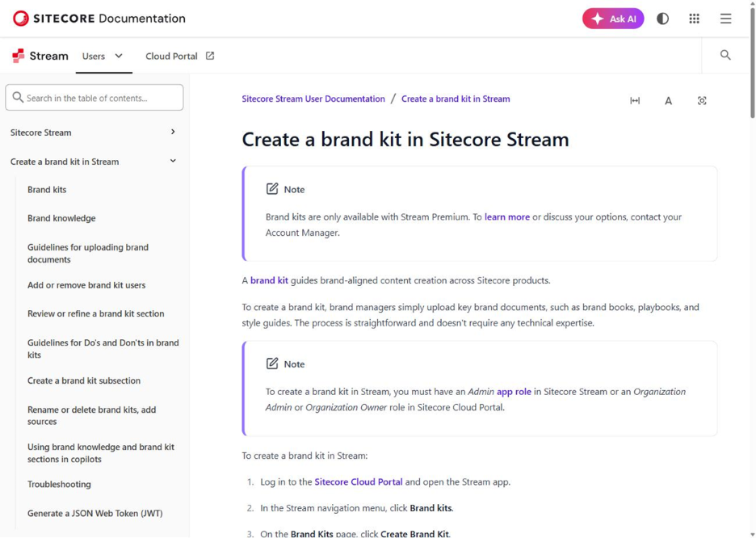756x538 pixels.
Task: Open the brand kit link in the body text
Action: pyautogui.click(x=269, y=280)
